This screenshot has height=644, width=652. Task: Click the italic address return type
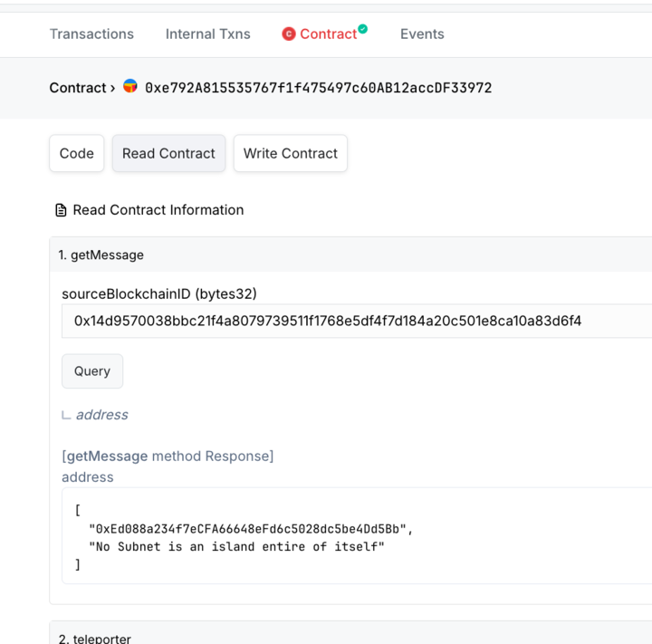(x=101, y=415)
